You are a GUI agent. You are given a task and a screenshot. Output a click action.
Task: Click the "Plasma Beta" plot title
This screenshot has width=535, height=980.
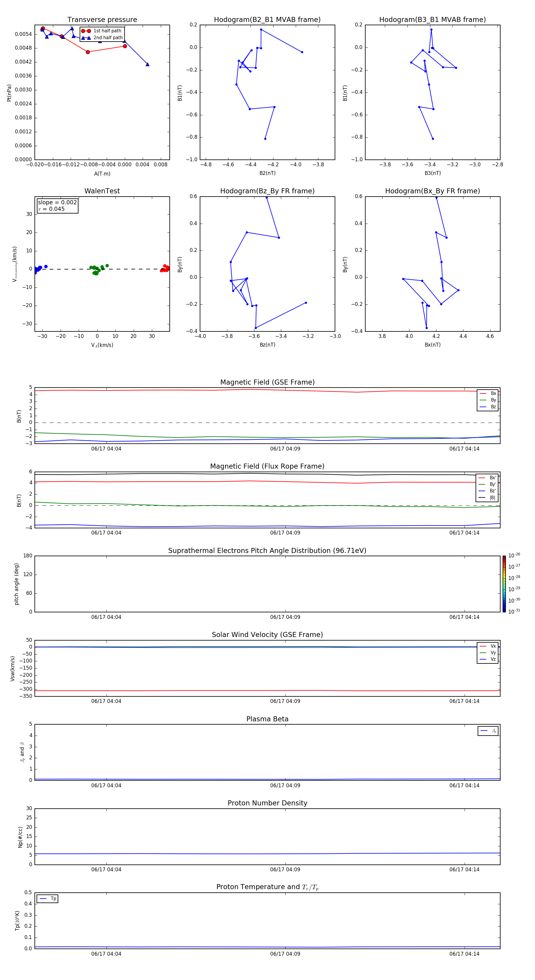[267, 719]
